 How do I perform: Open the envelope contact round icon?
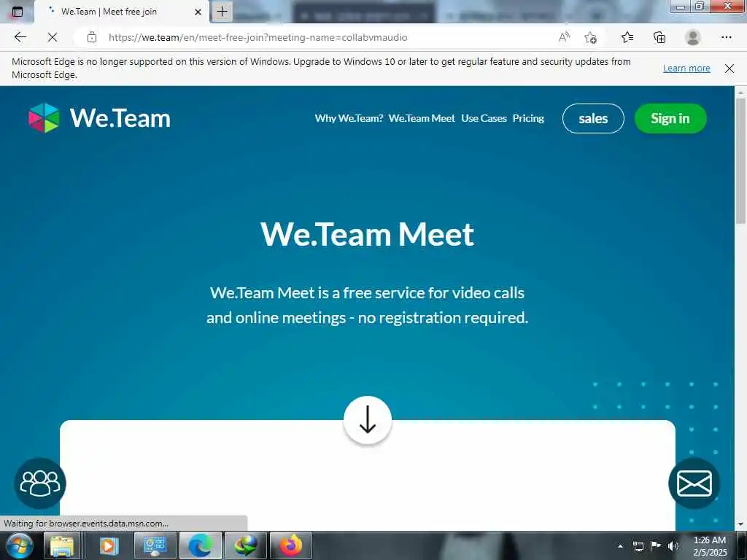click(x=694, y=483)
